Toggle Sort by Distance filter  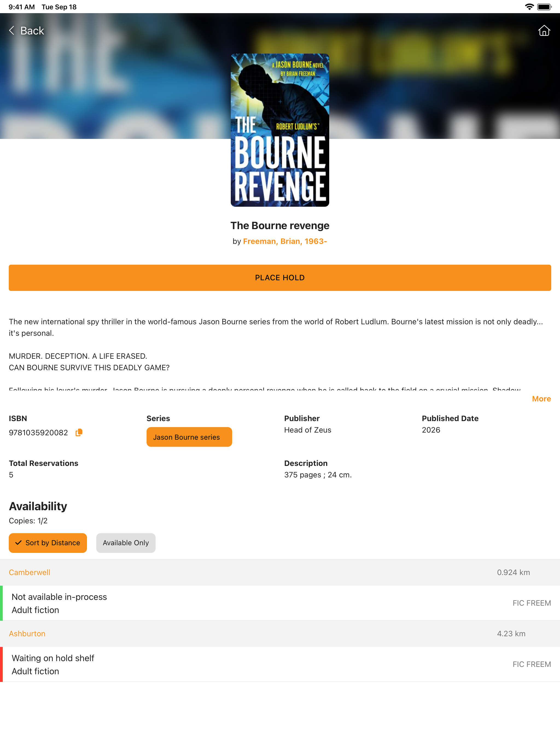48,543
